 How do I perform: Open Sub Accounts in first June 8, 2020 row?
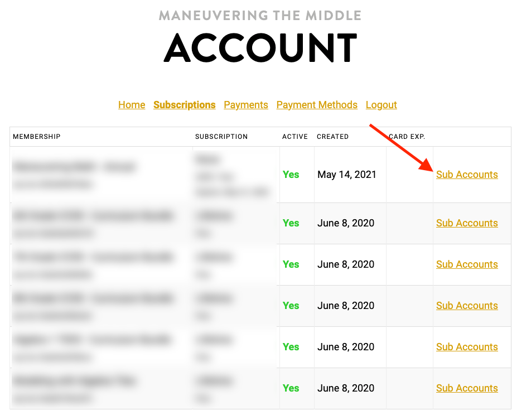pyautogui.click(x=467, y=223)
